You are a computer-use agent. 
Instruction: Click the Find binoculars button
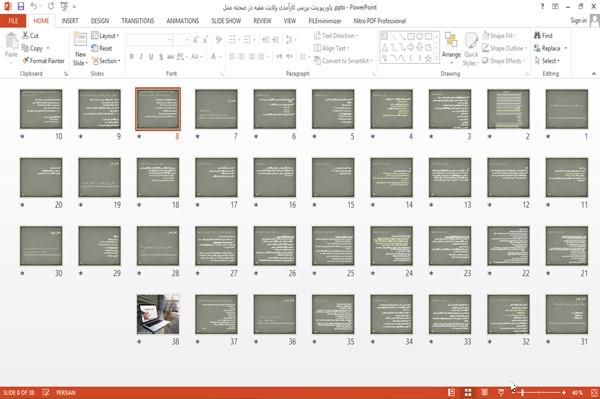click(543, 36)
